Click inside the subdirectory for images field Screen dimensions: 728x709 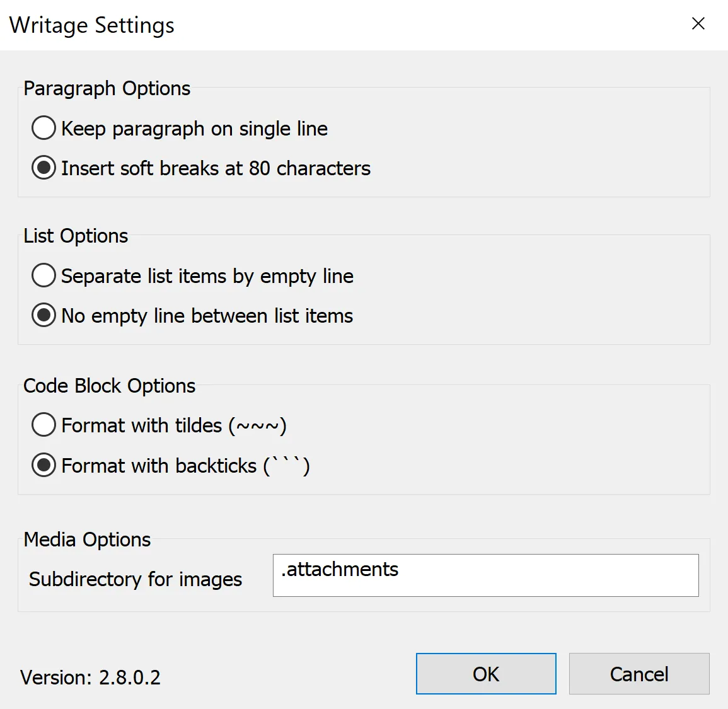pyautogui.click(x=485, y=575)
